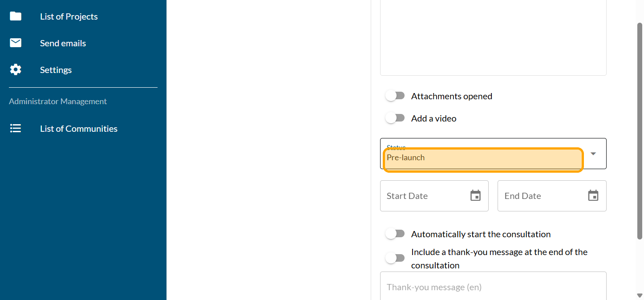Click the envelope icon beside Send emails
This screenshot has height=300, width=644.
coord(16,43)
